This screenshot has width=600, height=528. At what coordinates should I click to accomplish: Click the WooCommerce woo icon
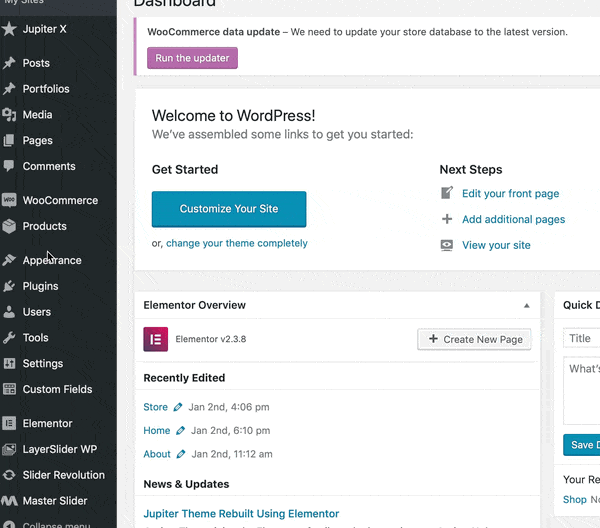pos(9,200)
